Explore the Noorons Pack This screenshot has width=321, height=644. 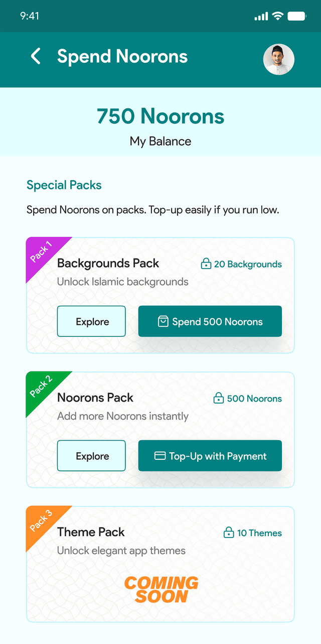click(91, 456)
